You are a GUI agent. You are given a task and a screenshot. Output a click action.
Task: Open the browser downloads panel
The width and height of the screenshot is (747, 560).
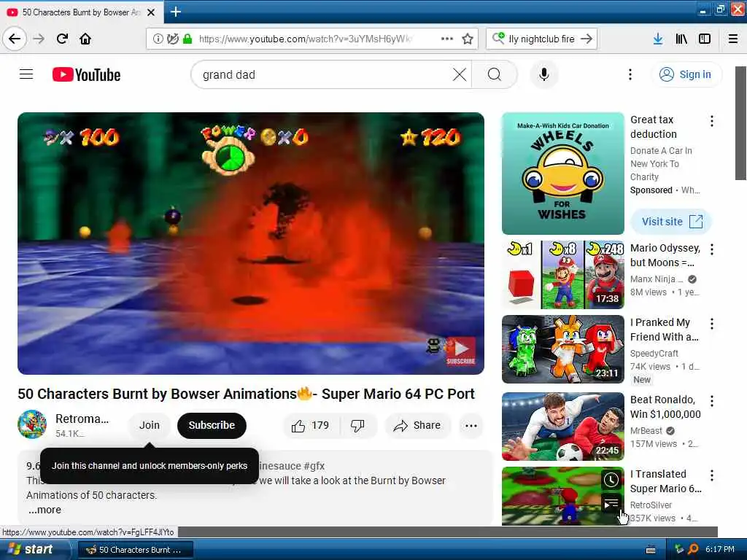[658, 39]
